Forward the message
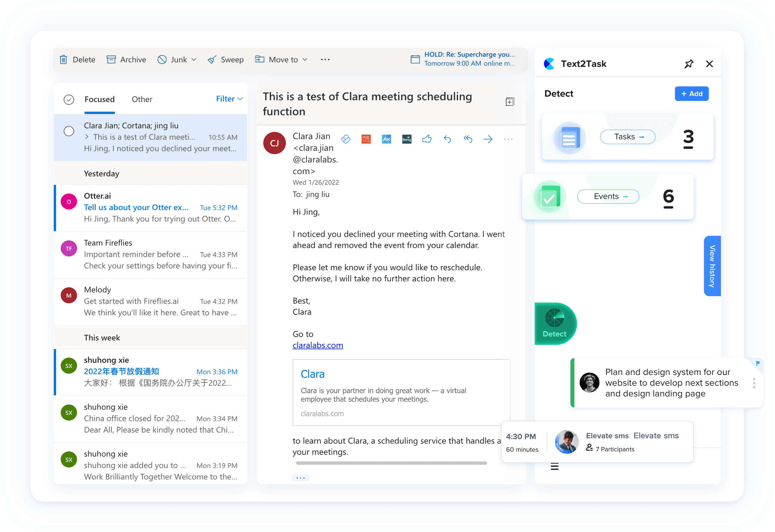 pyautogui.click(x=488, y=139)
